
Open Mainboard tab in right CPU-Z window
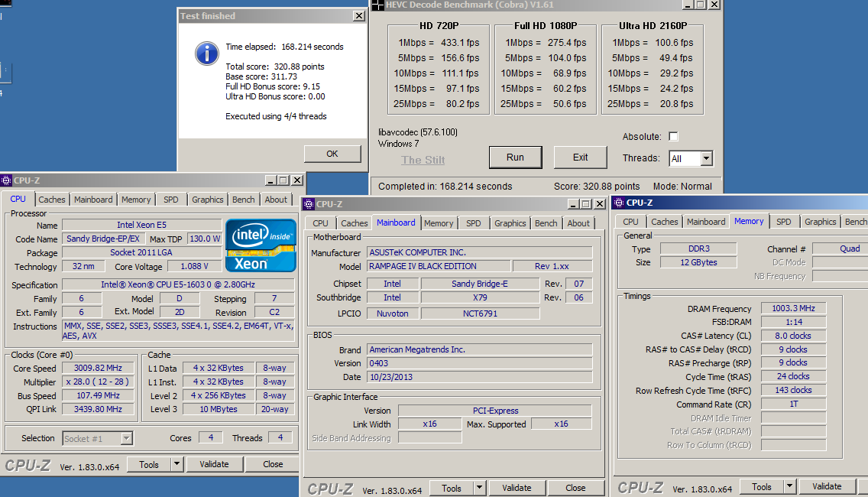coord(706,222)
